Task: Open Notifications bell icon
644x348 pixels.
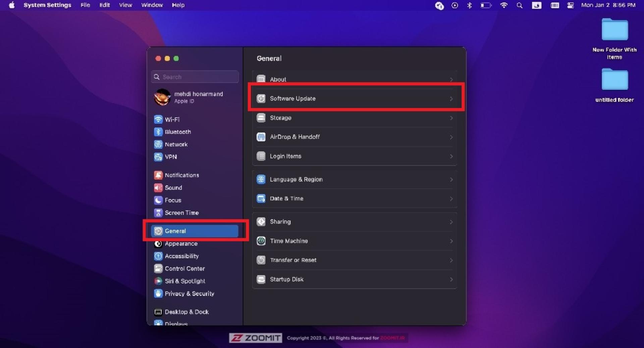Action: click(x=158, y=175)
